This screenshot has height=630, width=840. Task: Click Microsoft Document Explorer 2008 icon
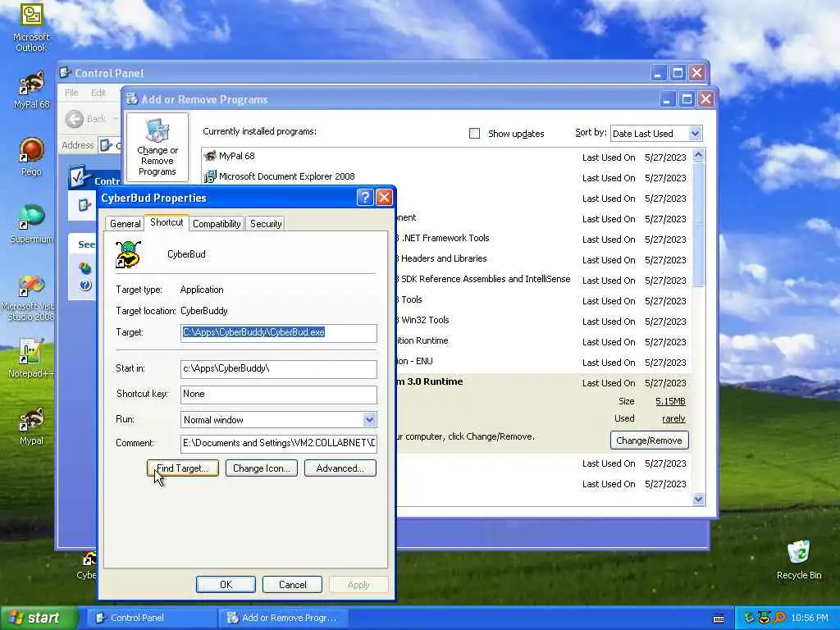(210, 176)
